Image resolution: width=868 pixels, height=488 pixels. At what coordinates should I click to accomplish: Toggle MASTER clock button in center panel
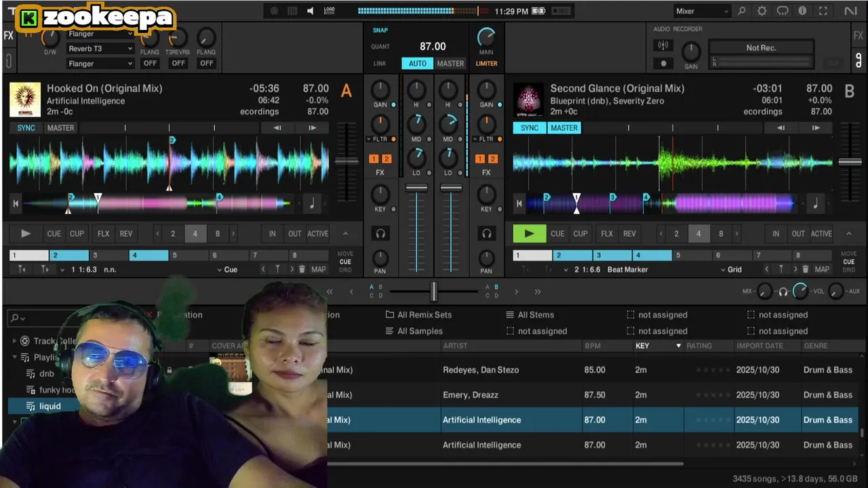[x=450, y=63]
